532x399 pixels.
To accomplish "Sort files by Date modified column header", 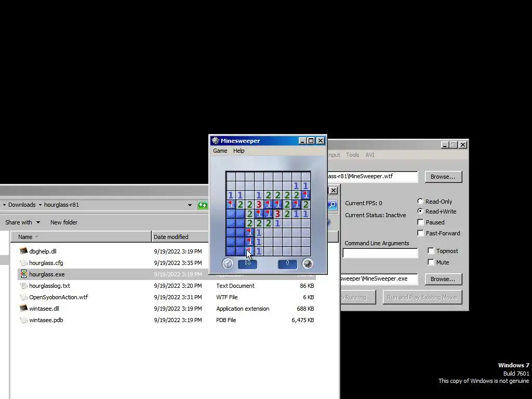I will (180, 237).
